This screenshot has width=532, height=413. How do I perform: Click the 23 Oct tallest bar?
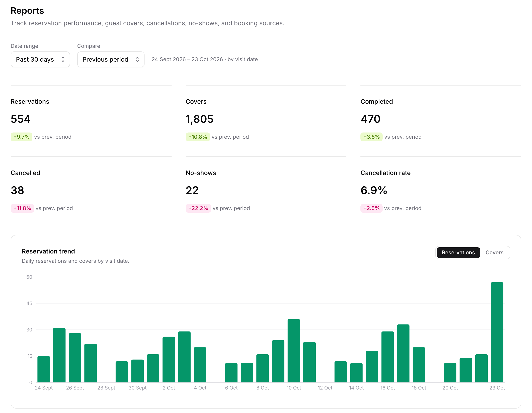497,332
